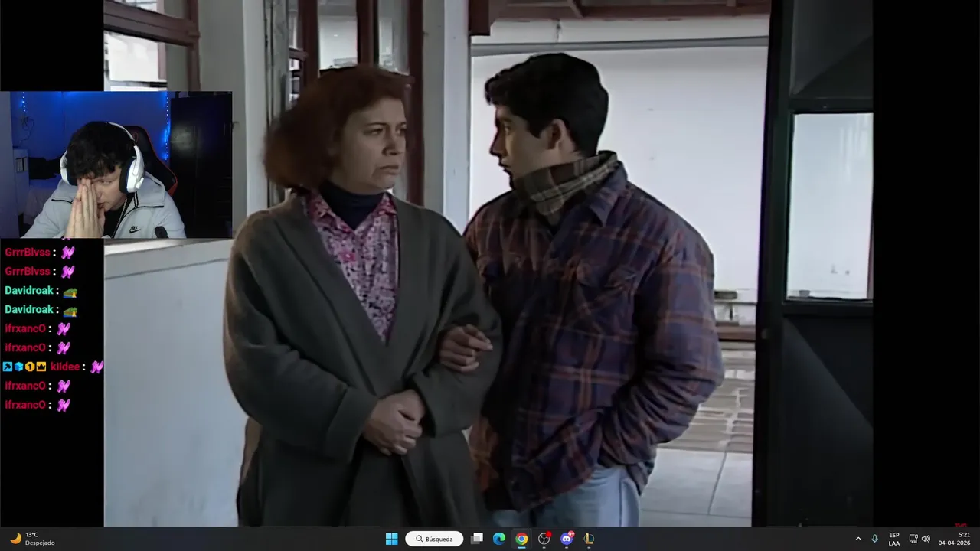The width and height of the screenshot is (980, 551).
Task: Switch the ESP LAA keyboard language indicator
Action: pyautogui.click(x=894, y=539)
